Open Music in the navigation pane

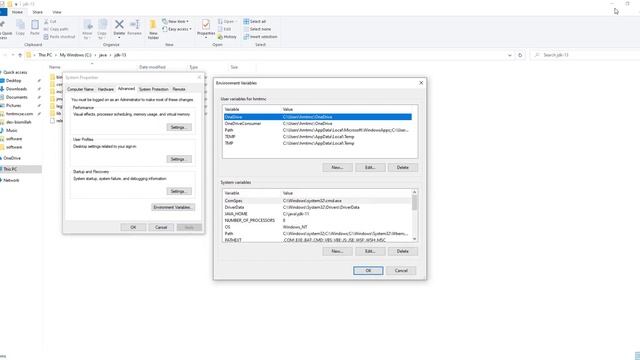(12, 130)
